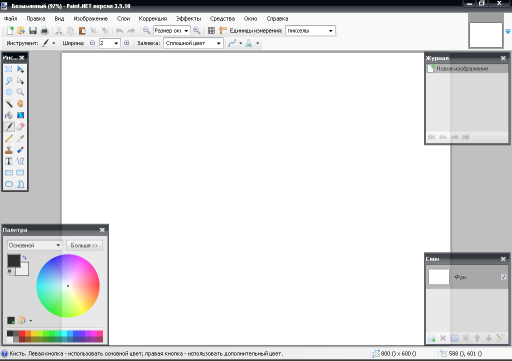
Task: Add new layer in Layers panel
Action: 432,338
